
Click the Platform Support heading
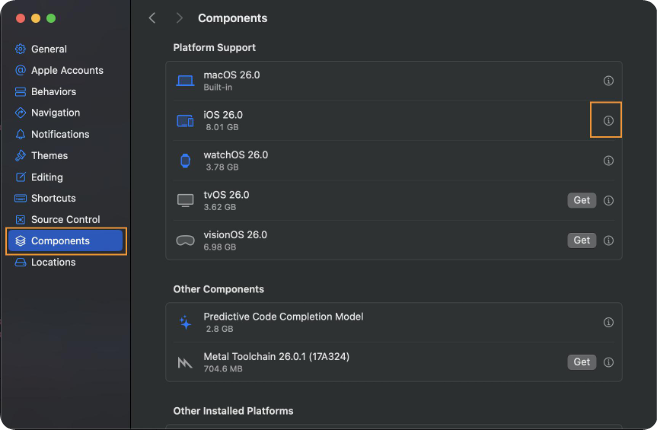click(x=214, y=47)
